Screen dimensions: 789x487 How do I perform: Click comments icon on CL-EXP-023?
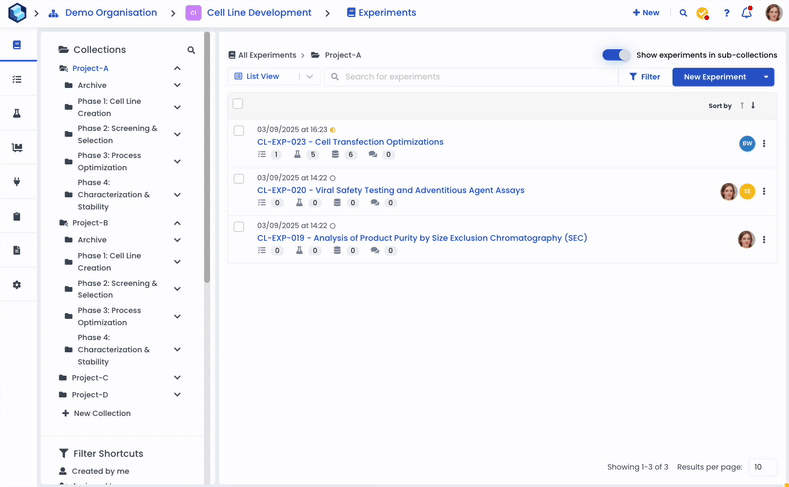pyautogui.click(x=372, y=154)
